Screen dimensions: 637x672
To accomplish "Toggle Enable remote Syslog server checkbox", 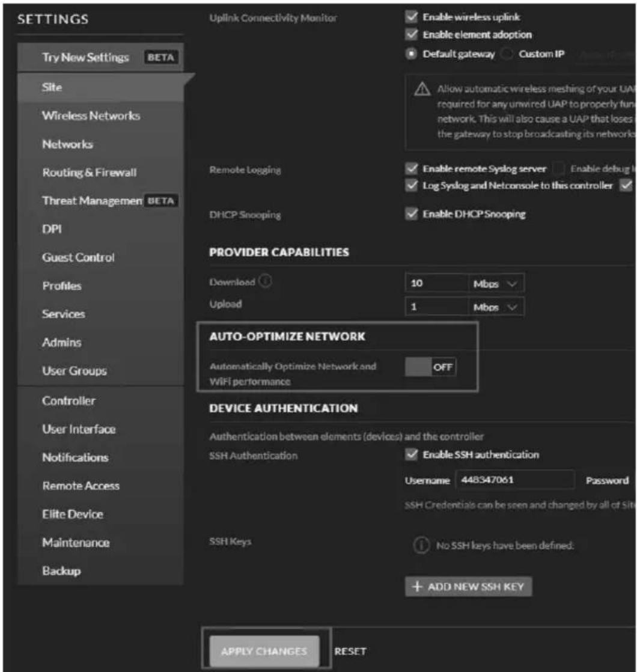I will point(412,168).
